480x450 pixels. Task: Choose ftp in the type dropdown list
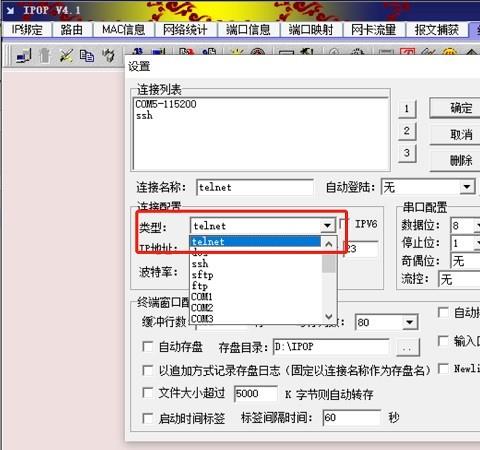(x=255, y=286)
